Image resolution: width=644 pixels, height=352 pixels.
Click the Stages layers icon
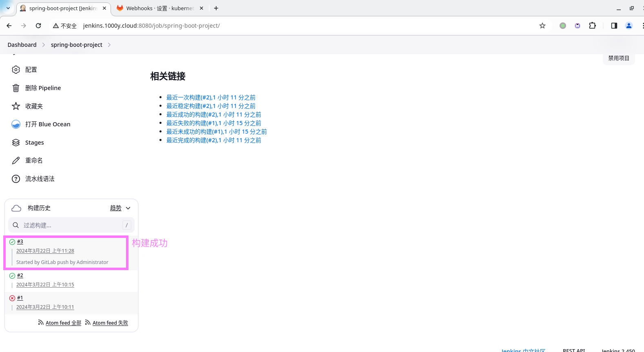(x=16, y=143)
